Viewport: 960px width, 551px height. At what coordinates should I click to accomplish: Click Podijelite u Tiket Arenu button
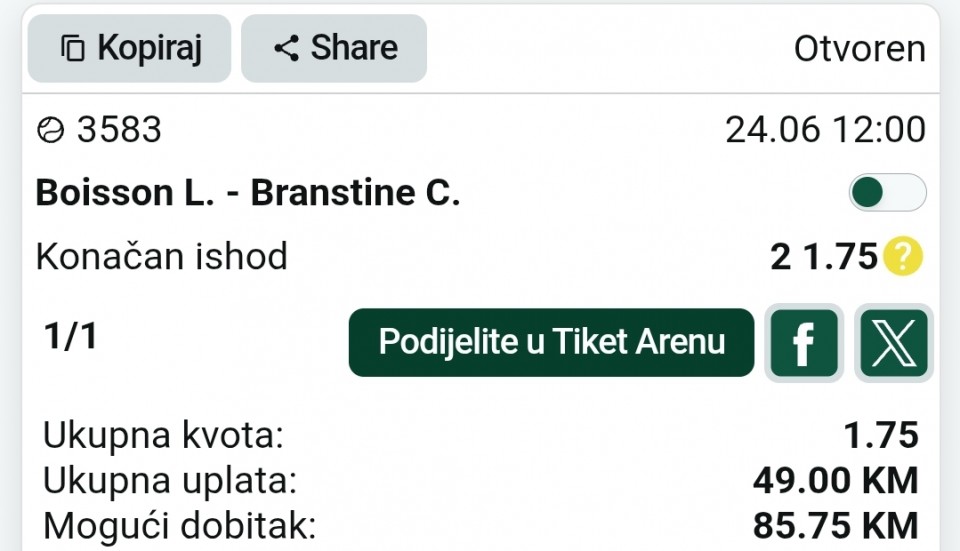pos(551,342)
